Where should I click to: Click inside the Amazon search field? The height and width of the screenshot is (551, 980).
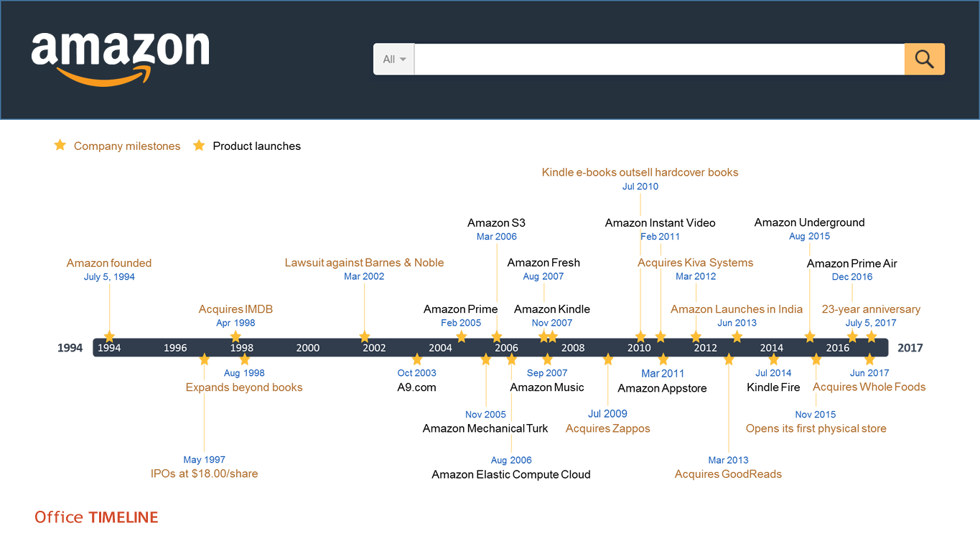pyautogui.click(x=659, y=59)
